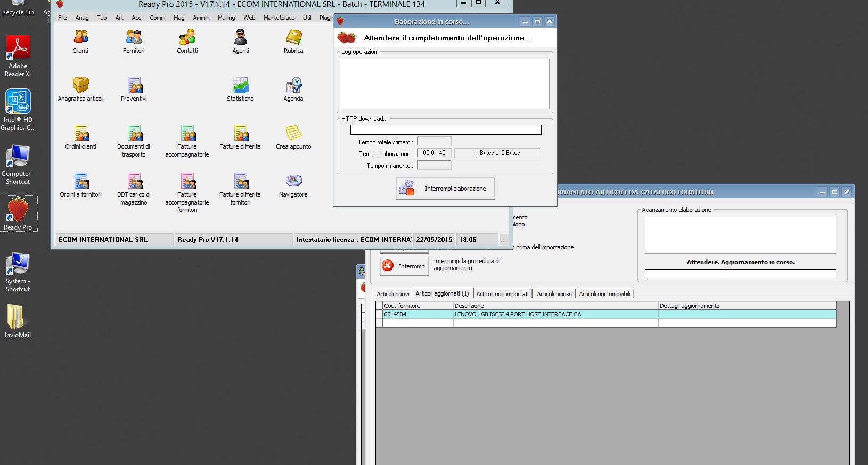The height and width of the screenshot is (465, 868).
Task: Switch to Articoli non importati tab
Action: (x=502, y=294)
